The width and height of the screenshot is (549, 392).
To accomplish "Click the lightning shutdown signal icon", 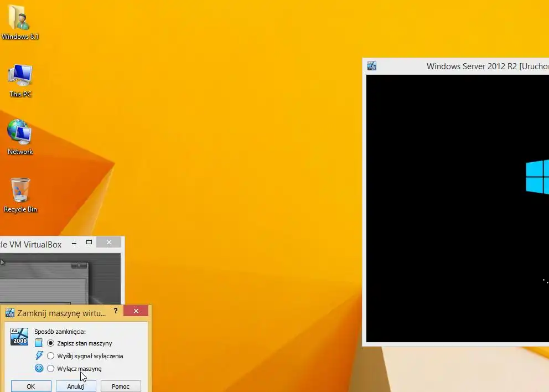I will [x=39, y=355].
